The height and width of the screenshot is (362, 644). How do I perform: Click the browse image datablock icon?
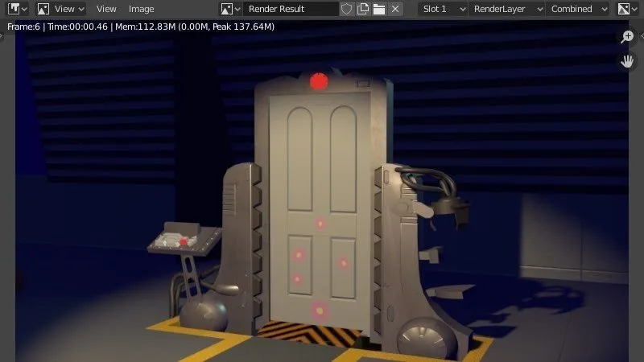(x=230, y=9)
